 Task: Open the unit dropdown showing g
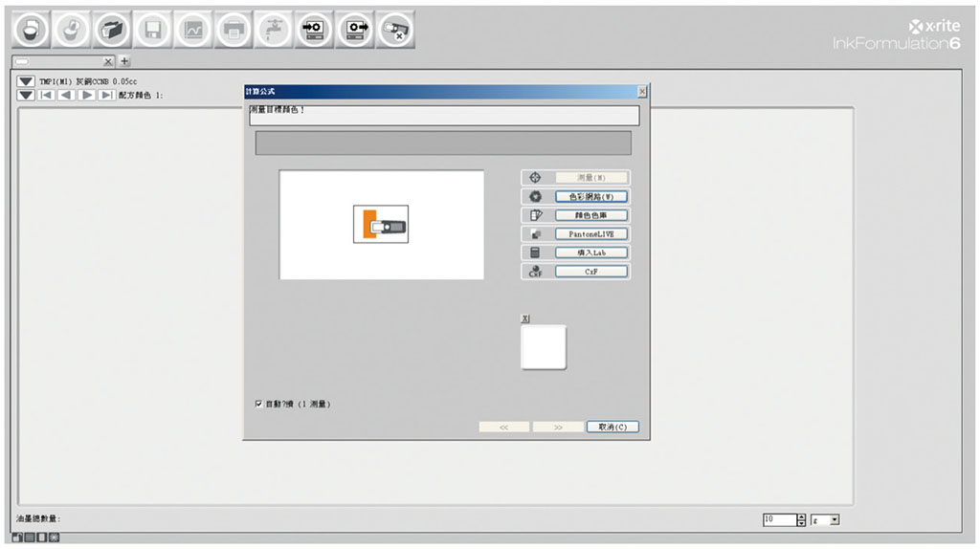tap(834, 519)
